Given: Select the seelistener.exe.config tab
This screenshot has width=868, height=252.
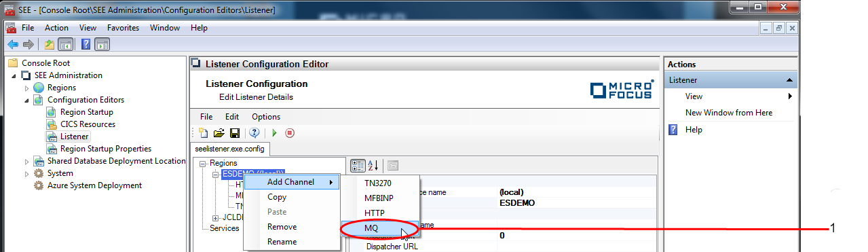Looking at the screenshot, I should (x=230, y=149).
